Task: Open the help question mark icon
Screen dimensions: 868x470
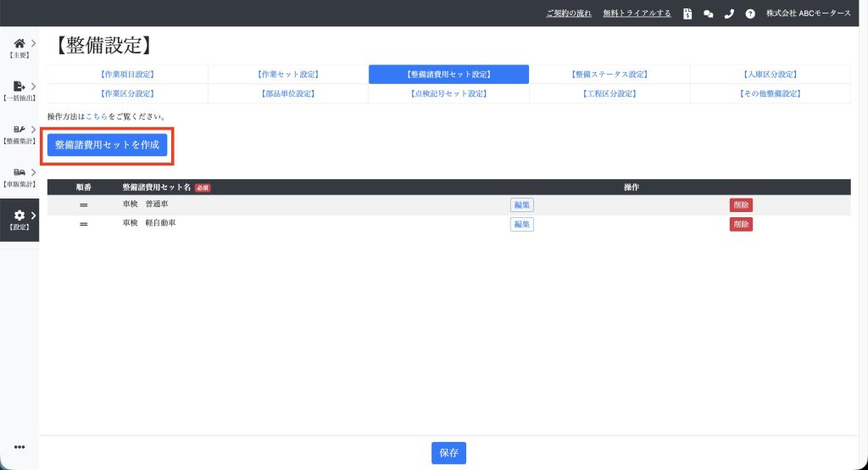Action: (750, 14)
